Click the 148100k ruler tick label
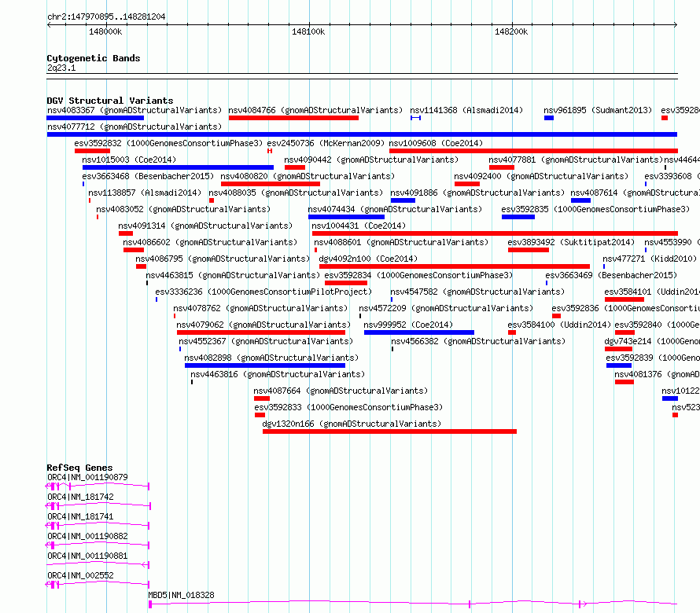 308,31
